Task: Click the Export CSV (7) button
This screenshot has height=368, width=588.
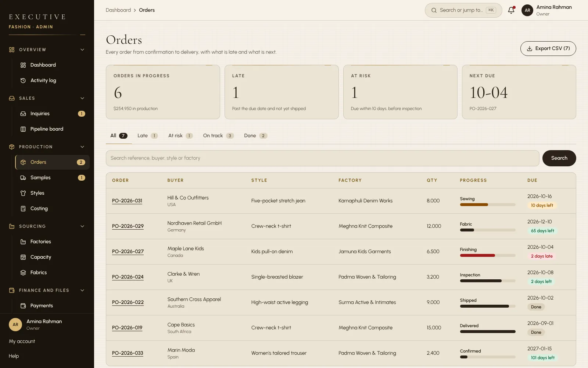Action: point(548,49)
